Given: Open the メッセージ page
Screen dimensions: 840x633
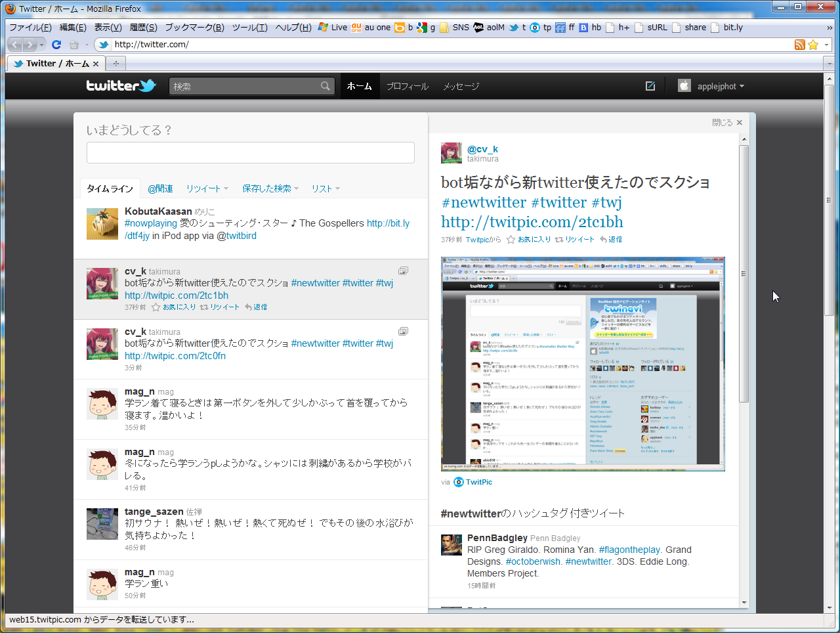Looking at the screenshot, I should coord(461,86).
